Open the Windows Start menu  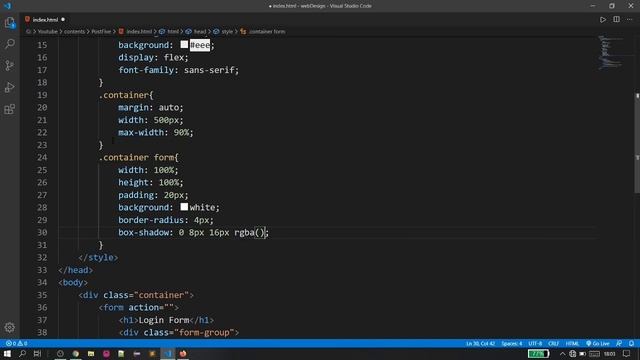(x=7, y=354)
